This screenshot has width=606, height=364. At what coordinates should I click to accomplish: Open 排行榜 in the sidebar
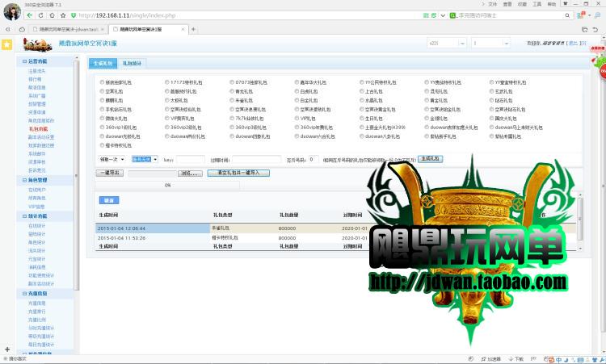35,79
